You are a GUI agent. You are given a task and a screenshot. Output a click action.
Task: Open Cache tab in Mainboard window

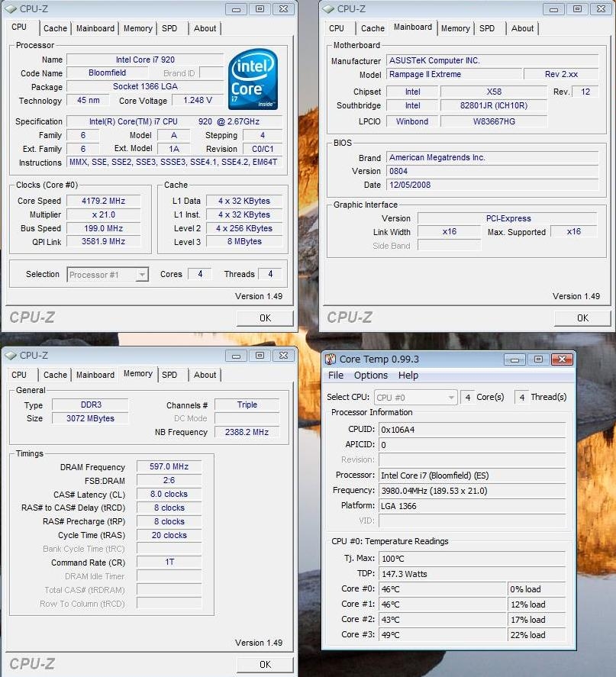(373, 28)
